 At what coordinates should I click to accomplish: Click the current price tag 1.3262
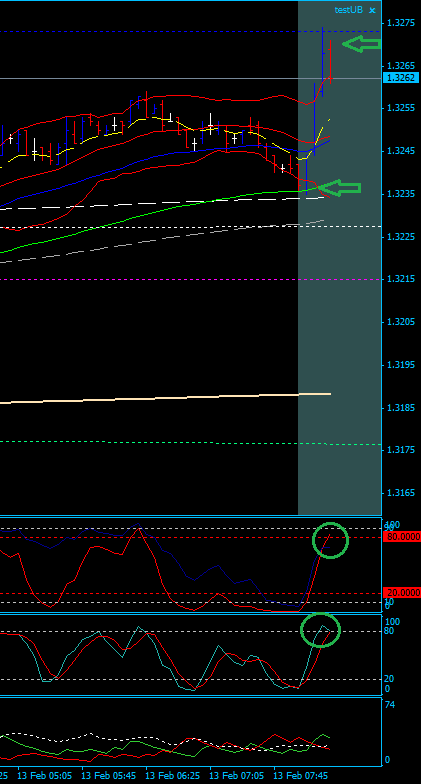pos(402,78)
